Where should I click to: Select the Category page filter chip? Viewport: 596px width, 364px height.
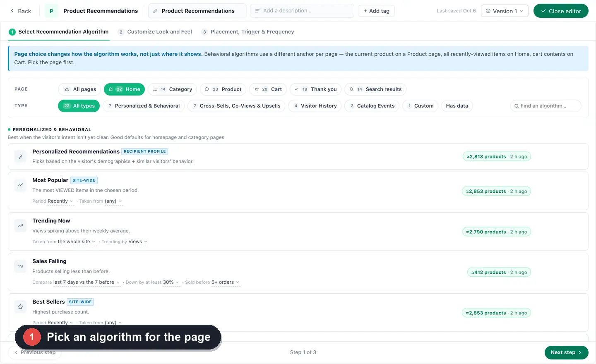(x=172, y=89)
